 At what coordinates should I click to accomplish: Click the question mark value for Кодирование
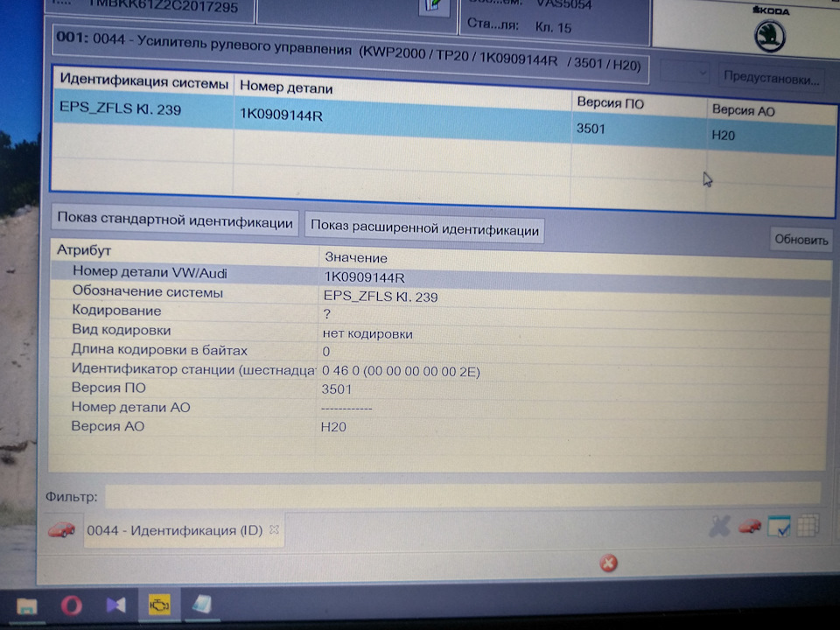(326, 314)
